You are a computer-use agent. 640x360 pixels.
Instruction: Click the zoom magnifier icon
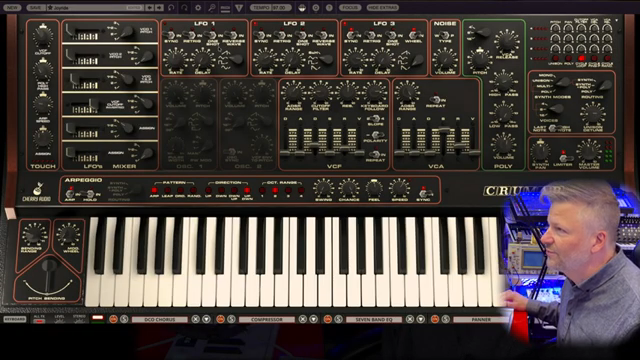(x=211, y=7)
